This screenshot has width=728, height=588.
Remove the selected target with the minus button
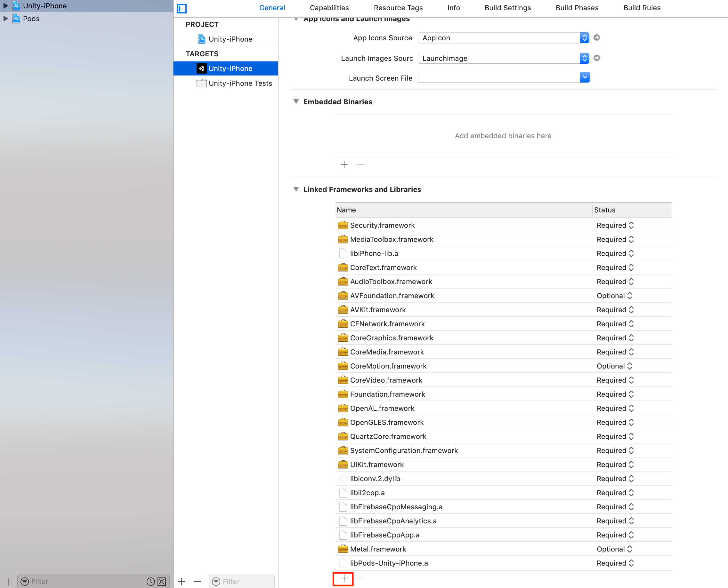tap(198, 582)
